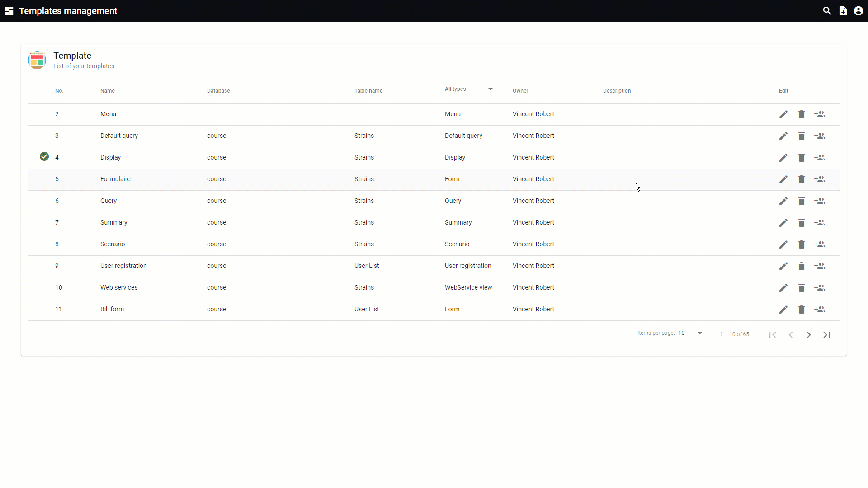Select the Web services template name

pyautogui.click(x=119, y=288)
